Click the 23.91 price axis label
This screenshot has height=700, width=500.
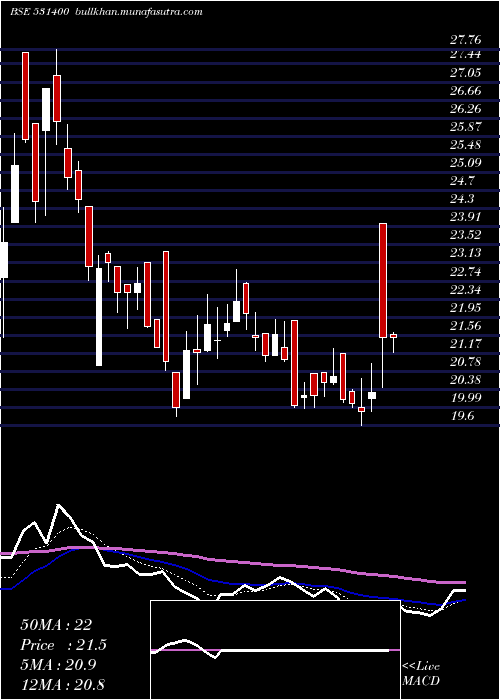466,217
